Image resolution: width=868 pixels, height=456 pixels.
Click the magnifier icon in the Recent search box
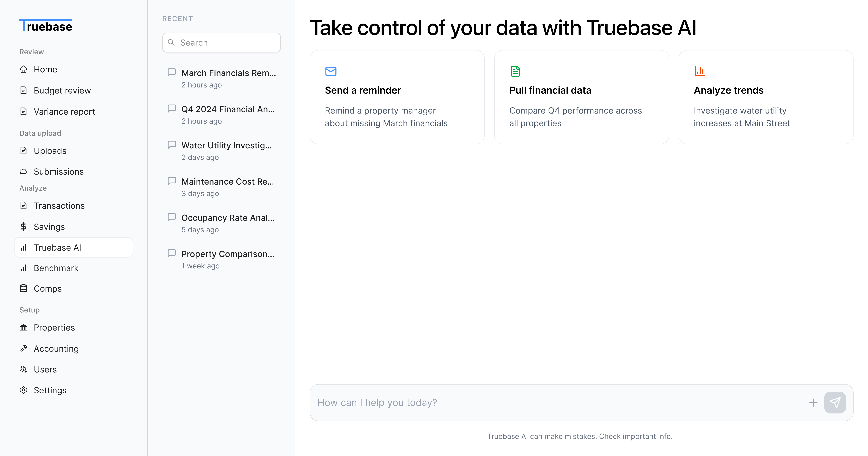click(x=171, y=43)
